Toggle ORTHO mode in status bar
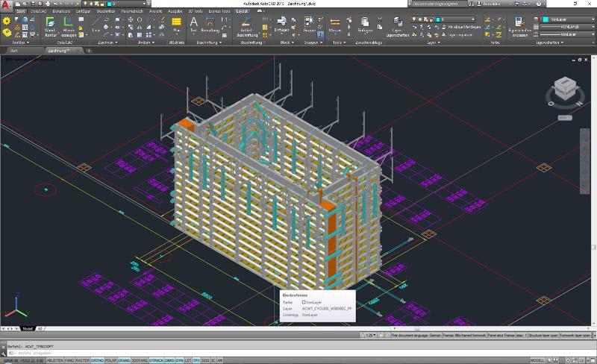 [x=98, y=360]
